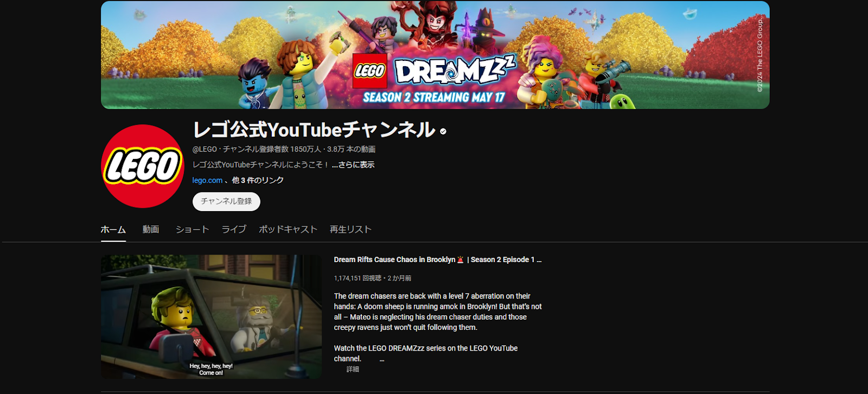Open the lego.com link
Viewport: 868px width, 394px height.
(x=207, y=180)
